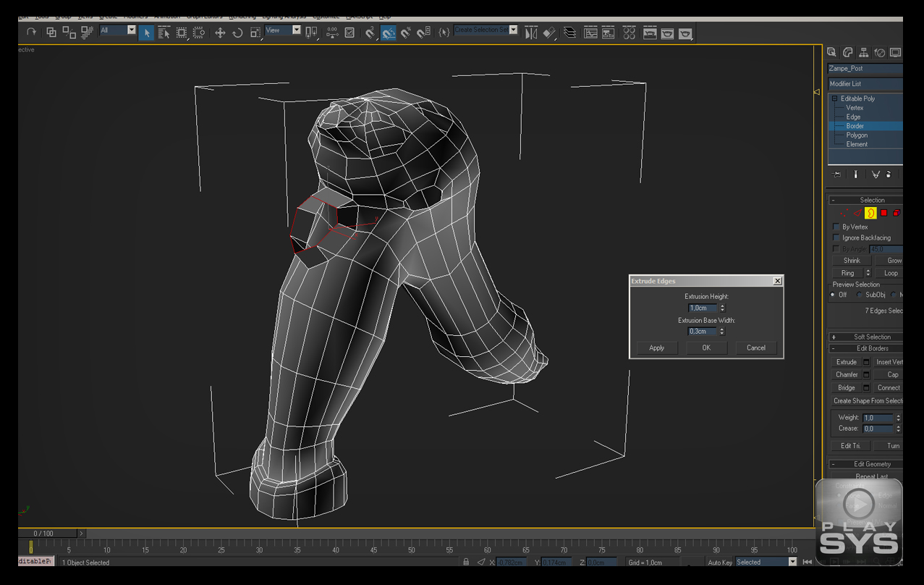924x585 pixels.
Task: Open the Hierarchy command panel tab
Action: pos(864,52)
